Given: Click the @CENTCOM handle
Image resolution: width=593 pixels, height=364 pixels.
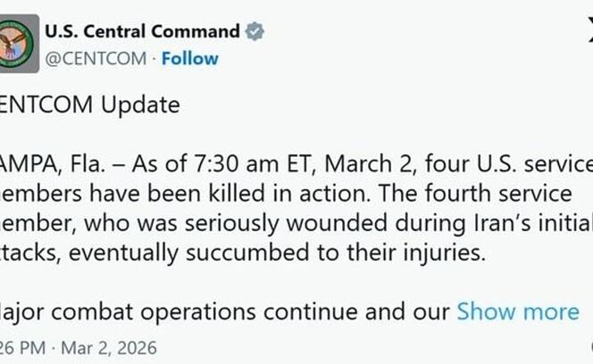Looking at the screenshot, I should point(93,58).
